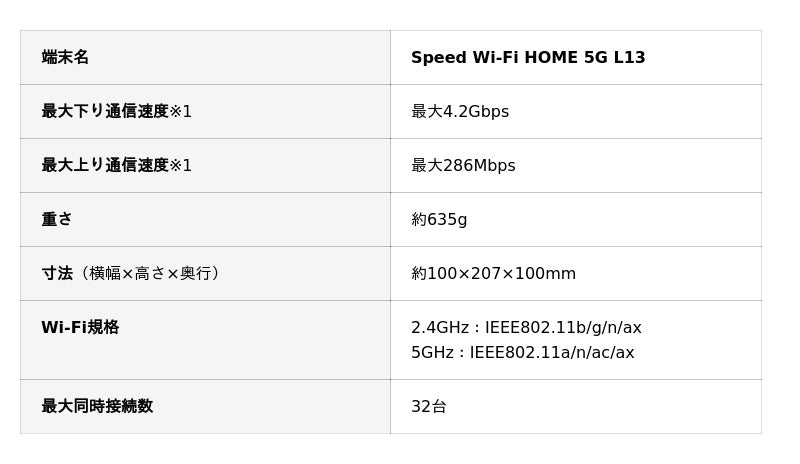Viewport: 800px width, 464px height.
Task: Select the 約100×207×100mm dimensions value
Action: point(493,274)
